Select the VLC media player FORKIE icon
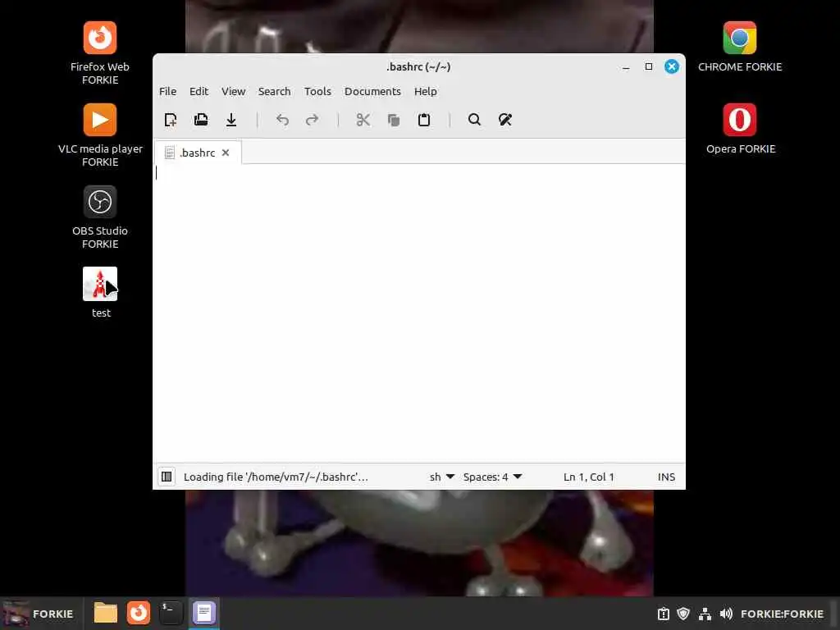Viewport: 840px width, 630px height. (100, 135)
